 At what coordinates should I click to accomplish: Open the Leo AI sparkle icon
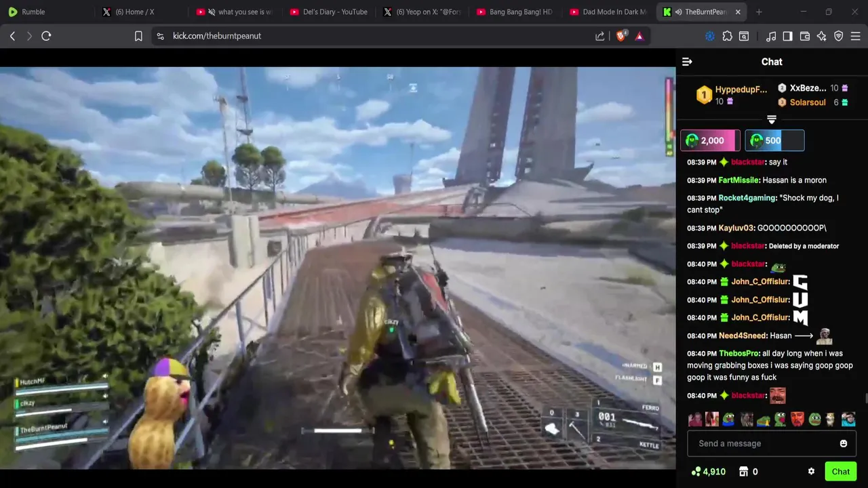[822, 36]
